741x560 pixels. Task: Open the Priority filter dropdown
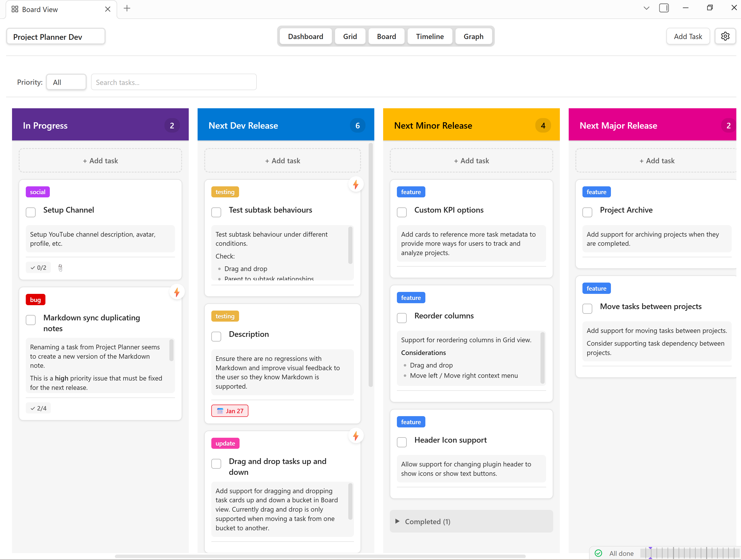coord(66,82)
